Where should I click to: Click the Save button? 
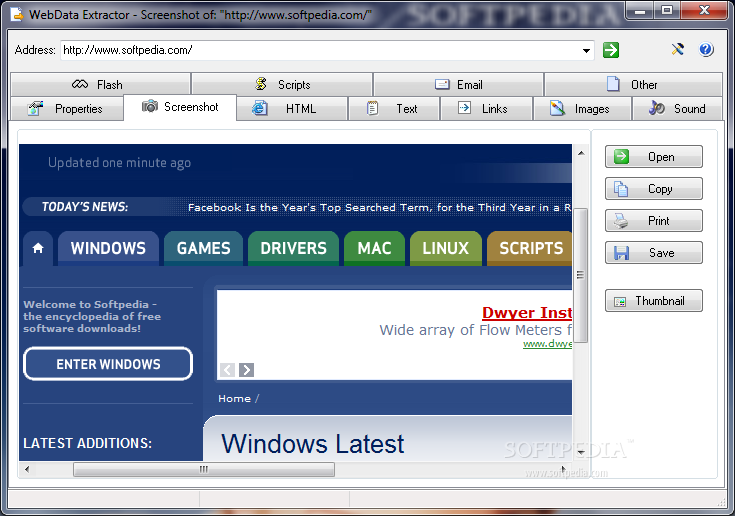653,253
